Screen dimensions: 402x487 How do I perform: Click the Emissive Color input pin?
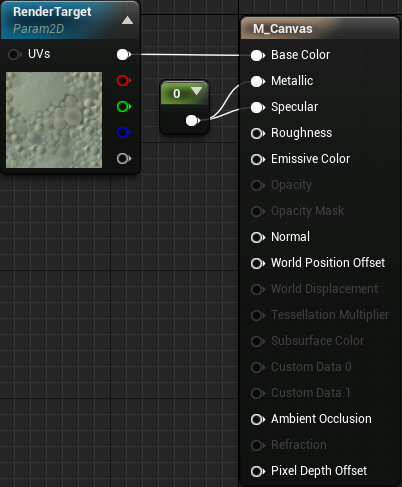click(x=258, y=159)
